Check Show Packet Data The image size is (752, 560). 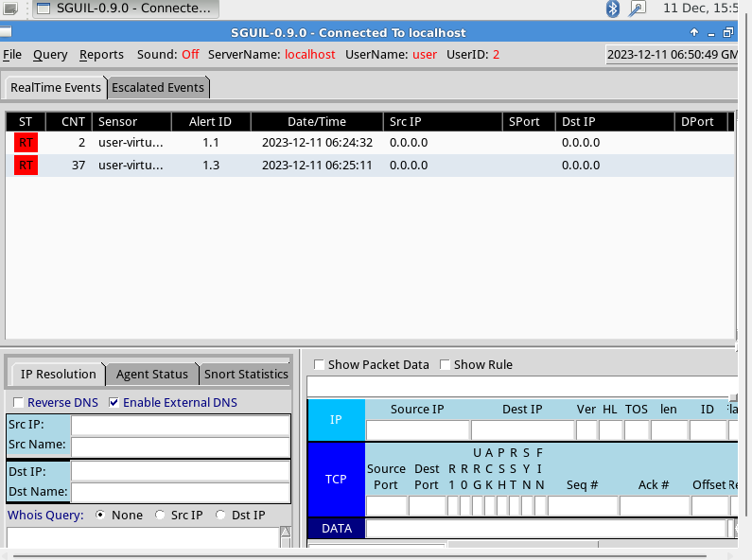319,365
